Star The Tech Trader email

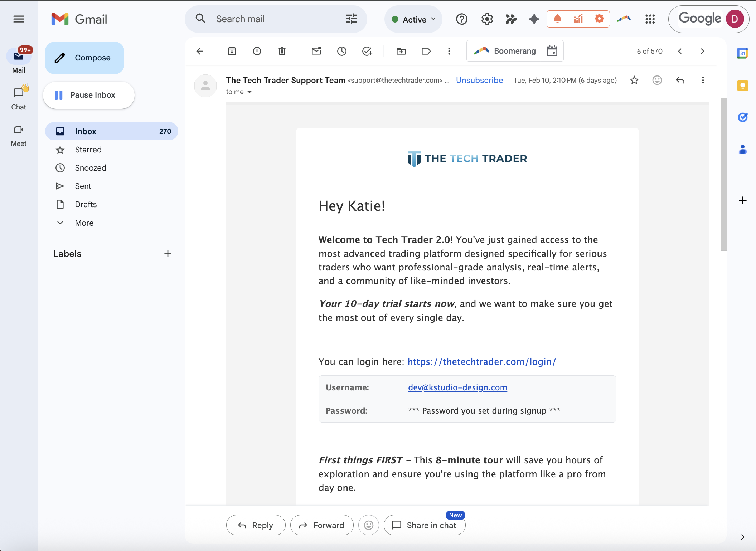[634, 80]
